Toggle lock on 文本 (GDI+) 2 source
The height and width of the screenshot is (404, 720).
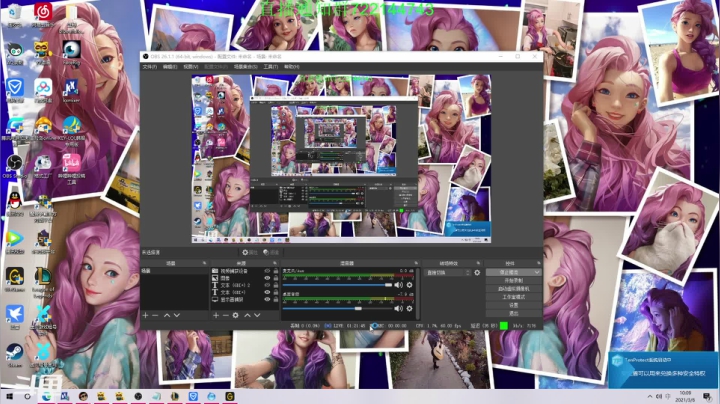click(276, 285)
